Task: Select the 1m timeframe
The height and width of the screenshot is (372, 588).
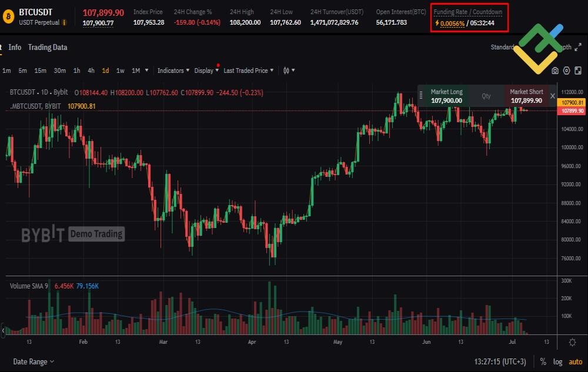Action: point(6,71)
